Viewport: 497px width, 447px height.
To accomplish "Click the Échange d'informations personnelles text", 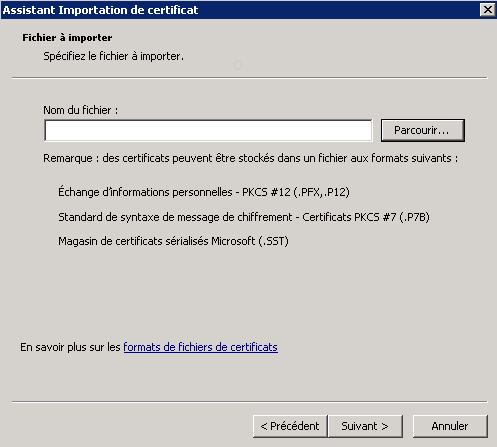I will (145, 192).
